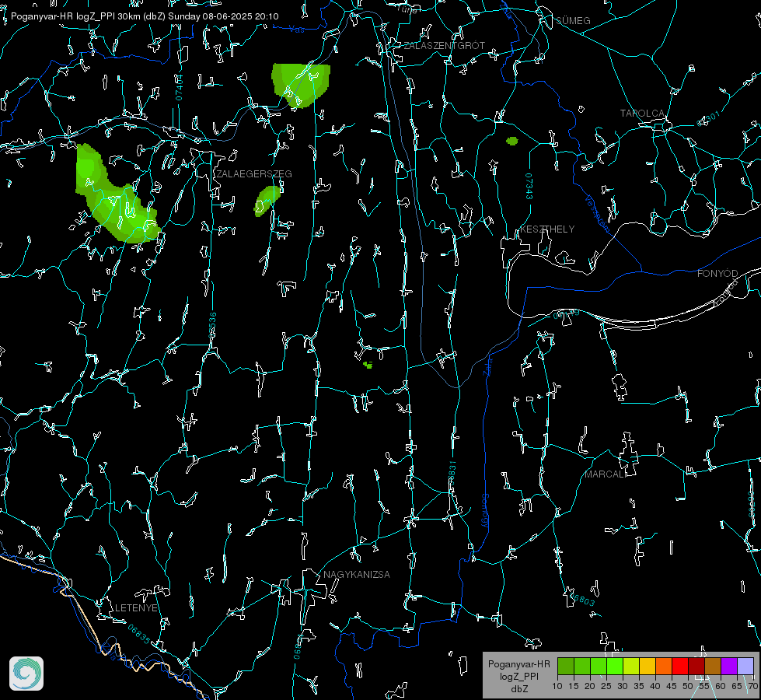Click the radar title text at top
This screenshot has height=700, width=761.
pyautogui.click(x=145, y=16)
